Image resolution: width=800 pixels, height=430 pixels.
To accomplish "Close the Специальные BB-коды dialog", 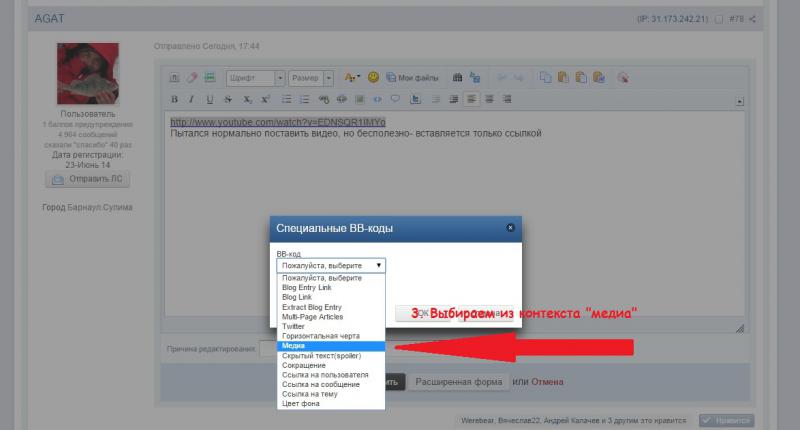I will pos(510,227).
